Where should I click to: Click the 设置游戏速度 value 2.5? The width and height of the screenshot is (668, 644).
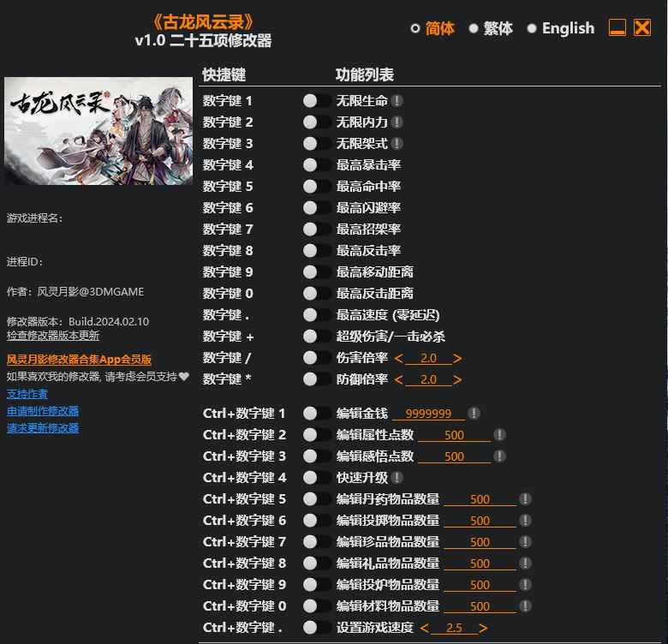point(454,628)
